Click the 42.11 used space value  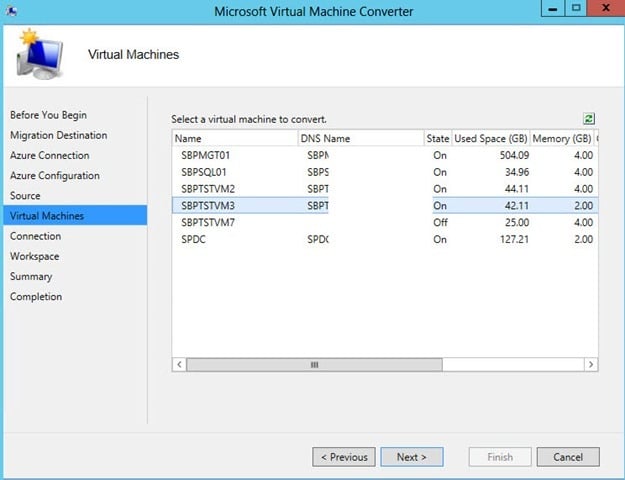[517, 206]
